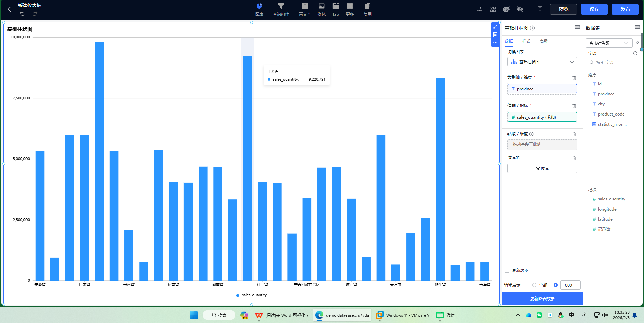Redo the last dashboard change
This screenshot has width=644, height=323.
(x=35, y=14)
